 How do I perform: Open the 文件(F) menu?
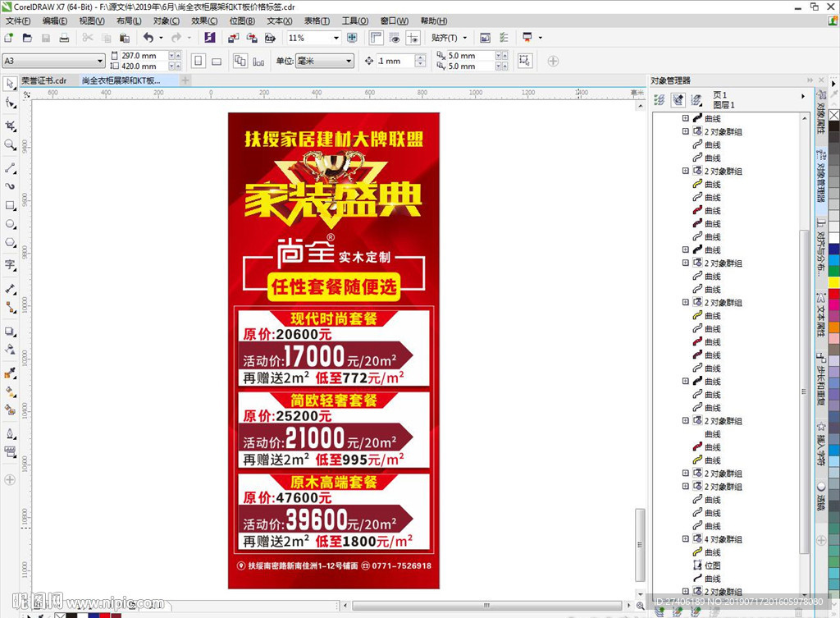click(x=18, y=21)
